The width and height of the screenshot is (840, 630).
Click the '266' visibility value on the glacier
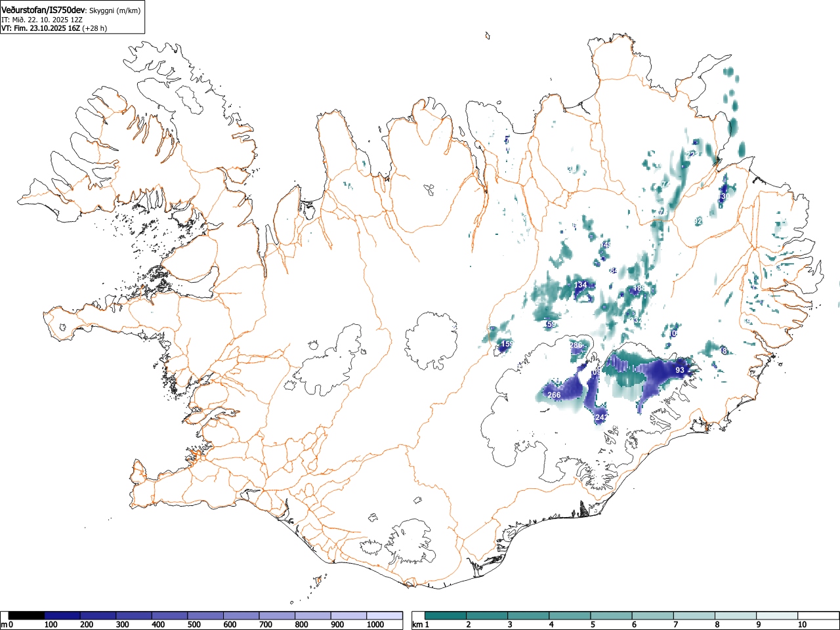554,395
